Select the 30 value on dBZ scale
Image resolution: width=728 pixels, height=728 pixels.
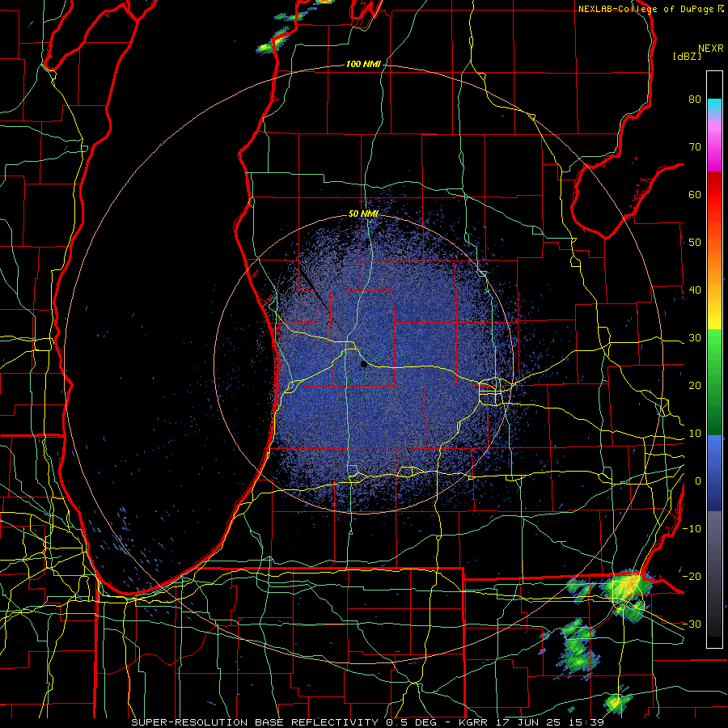click(695, 338)
